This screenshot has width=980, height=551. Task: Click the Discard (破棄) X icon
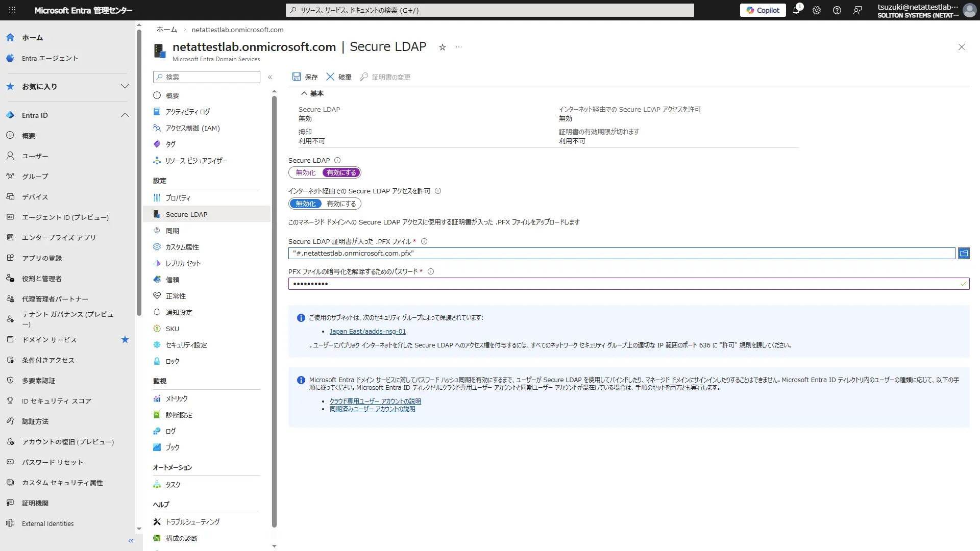point(330,77)
